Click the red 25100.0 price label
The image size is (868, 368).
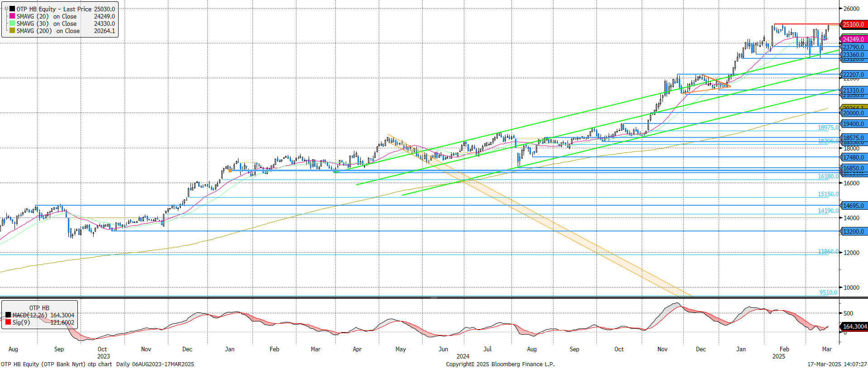pyautogui.click(x=854, y=24)
